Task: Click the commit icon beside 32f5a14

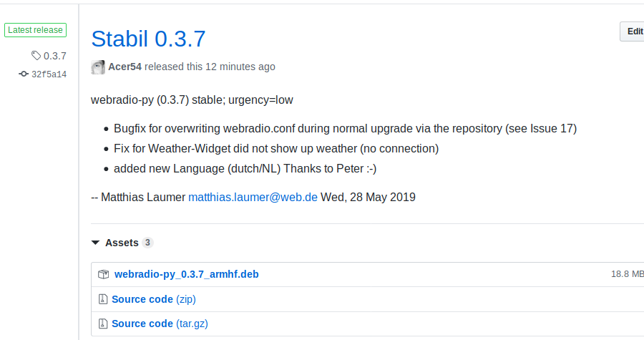Action: click(24, 74)
